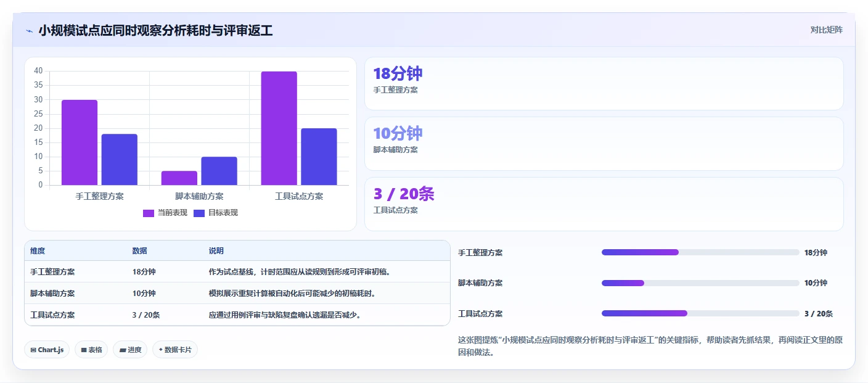Click the 手工整理方案 x-axis label in chart
Viewport: 868px width, 383px height.
point(99,196)
